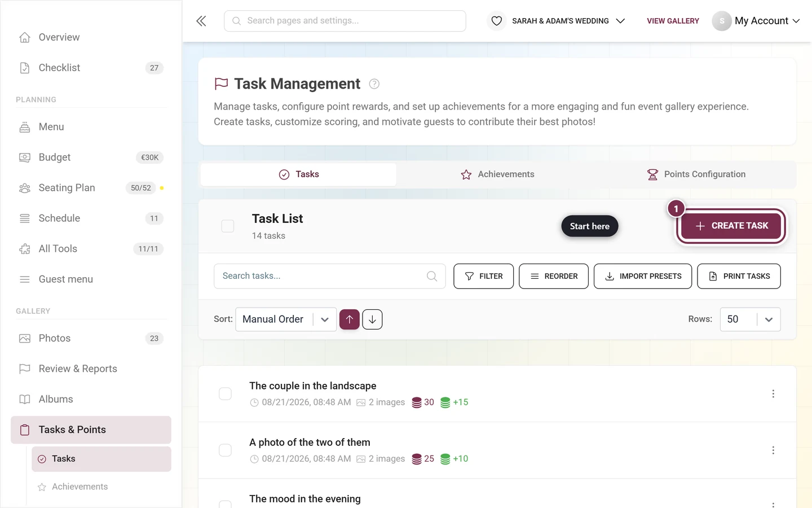The image size is (812, 508).
Task: Click the All Tools puzzle icon
Action: (x=25, y=249)
